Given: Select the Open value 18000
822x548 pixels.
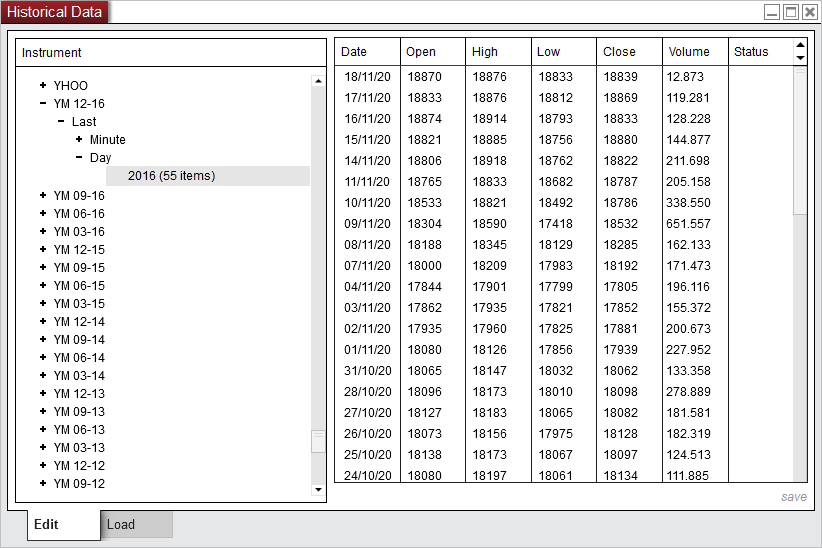Looking at the screenshot, I should (x=425, y=265).
